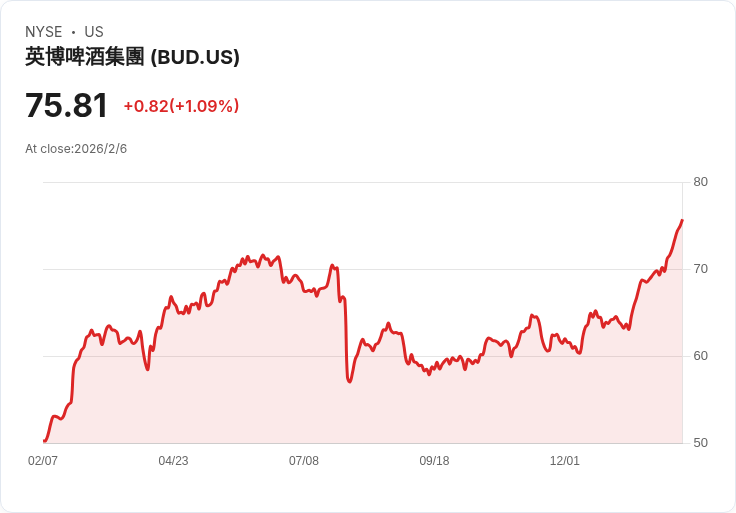Image resolution: width=736 pixels, height=513 pixels.
Task: Click the stock title 英博啤酒集團 (BUD.US)
Action: click(132, 57)
